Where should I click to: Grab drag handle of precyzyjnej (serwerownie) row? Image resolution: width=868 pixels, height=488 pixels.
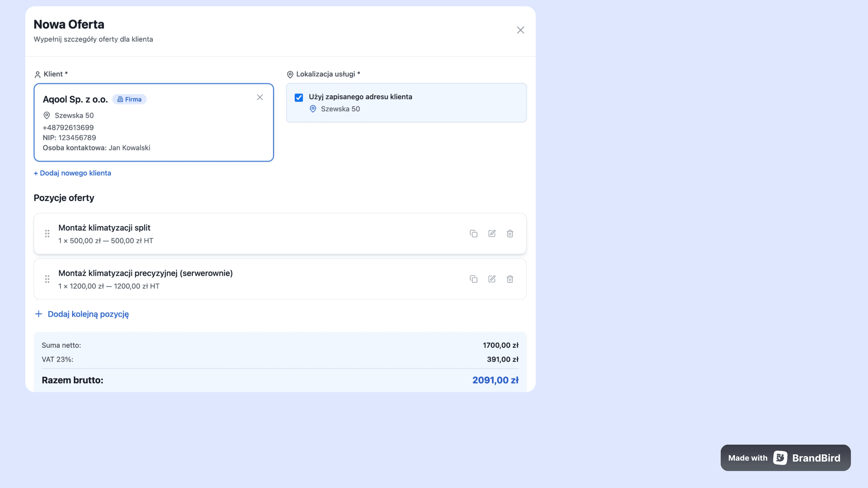tap(47, 279)
